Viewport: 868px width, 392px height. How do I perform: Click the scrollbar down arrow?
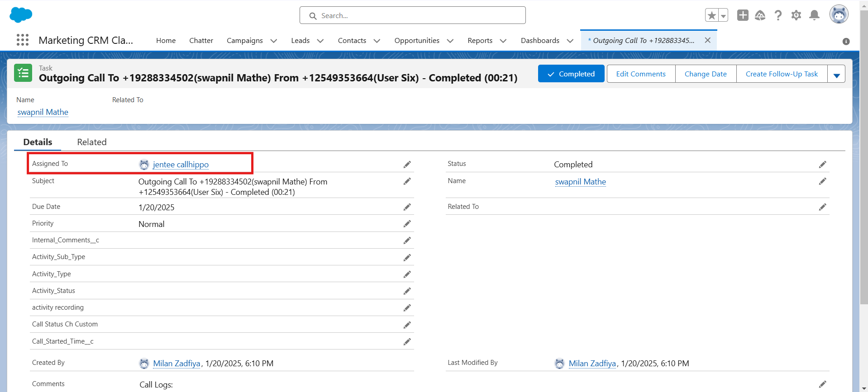pos(863,388)
